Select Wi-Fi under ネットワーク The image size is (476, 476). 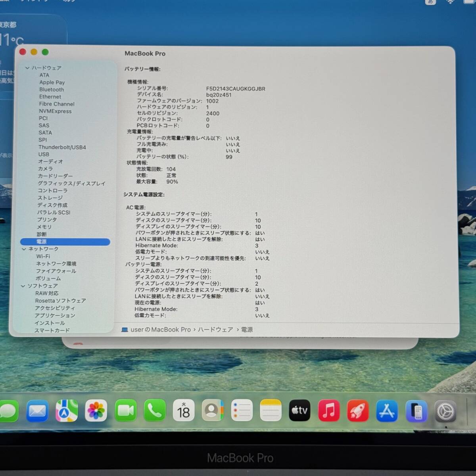pos(44,256)
